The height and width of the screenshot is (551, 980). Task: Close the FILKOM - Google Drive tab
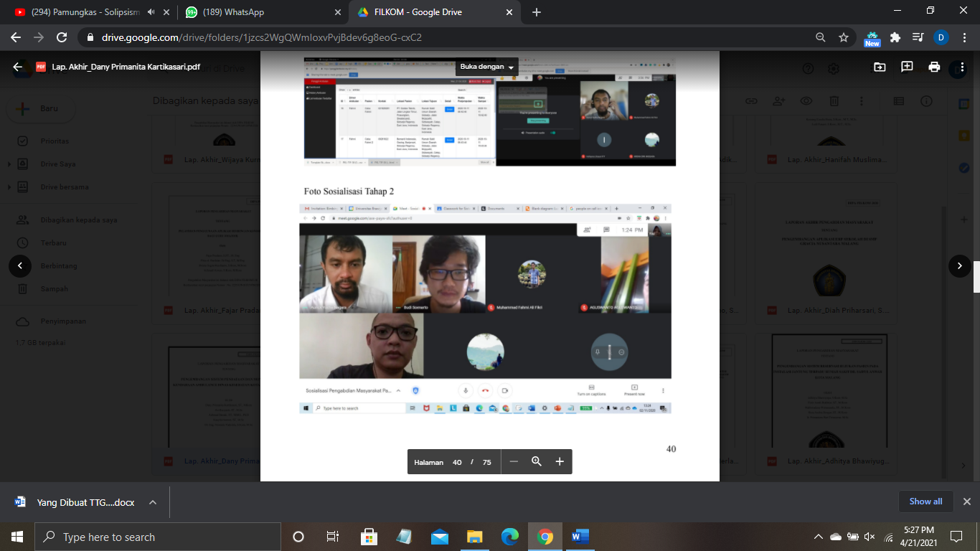point(509,12)
